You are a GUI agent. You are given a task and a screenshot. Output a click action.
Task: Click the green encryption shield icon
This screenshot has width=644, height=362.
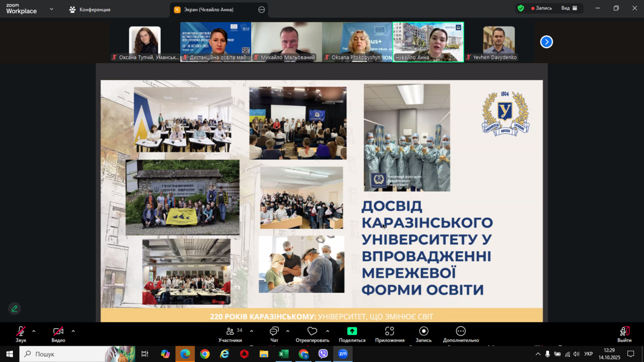tap(521, 9)
